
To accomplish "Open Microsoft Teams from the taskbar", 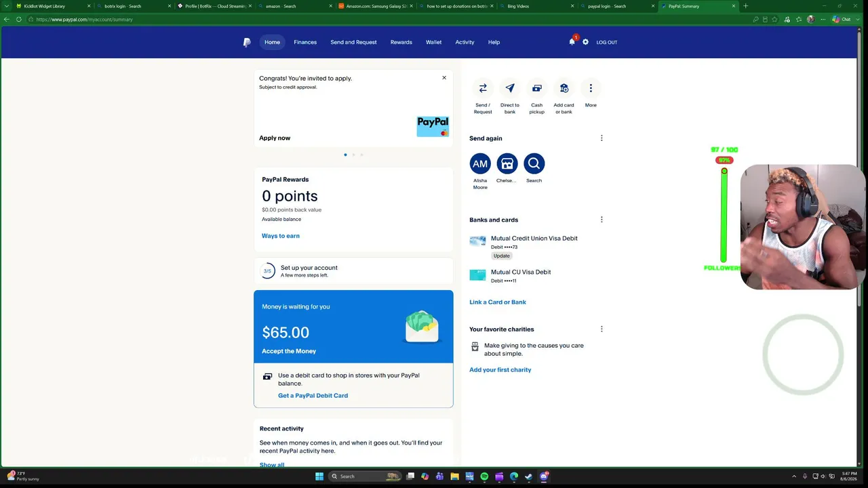I will coord(439,476).
